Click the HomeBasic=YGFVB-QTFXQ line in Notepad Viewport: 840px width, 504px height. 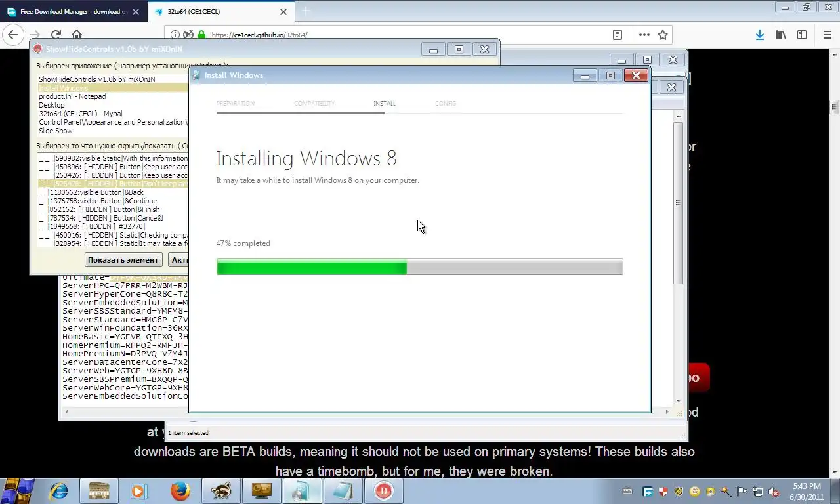(x=125, y=336)
